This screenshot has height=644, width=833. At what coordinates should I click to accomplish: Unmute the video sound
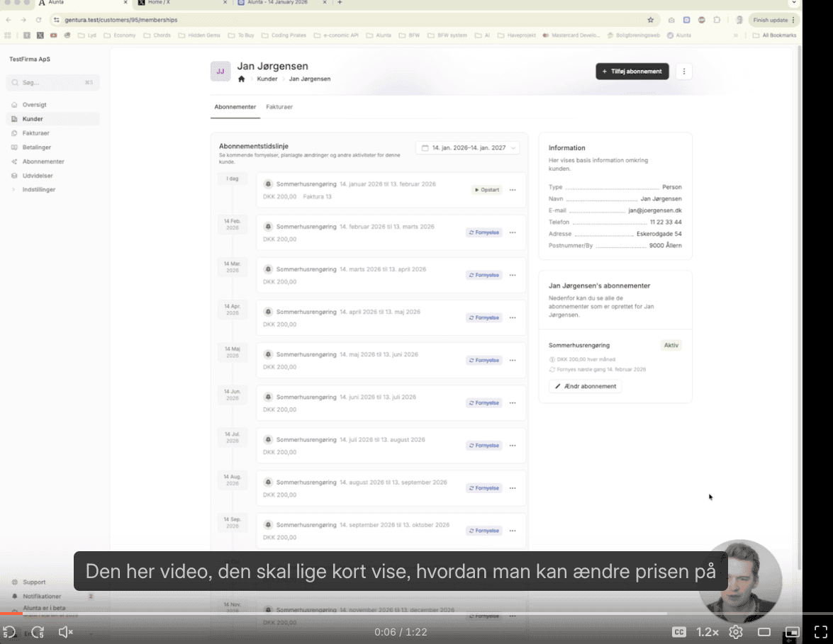[x=65, y=631]
